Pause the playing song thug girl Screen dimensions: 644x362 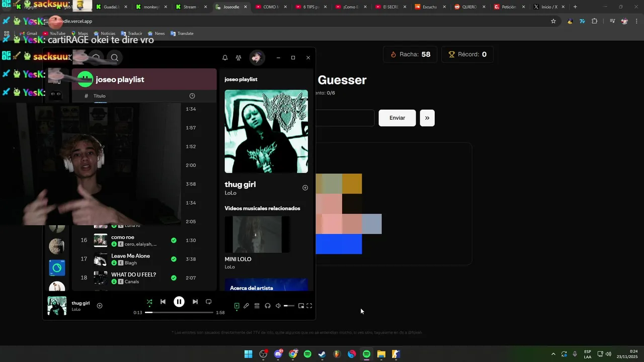pyautogui.click(x=179, y=302)
